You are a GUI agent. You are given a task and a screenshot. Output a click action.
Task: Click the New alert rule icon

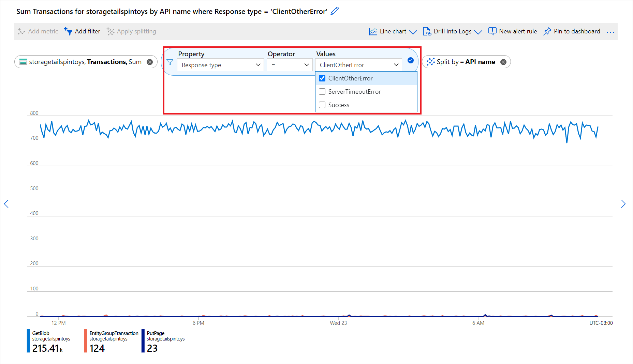[x=492, y=31]
